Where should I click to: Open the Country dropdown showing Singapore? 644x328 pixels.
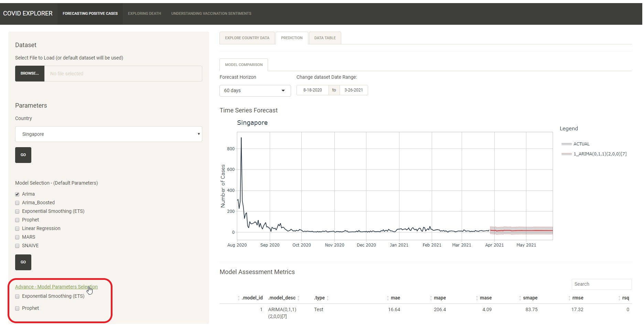[108, 134]
